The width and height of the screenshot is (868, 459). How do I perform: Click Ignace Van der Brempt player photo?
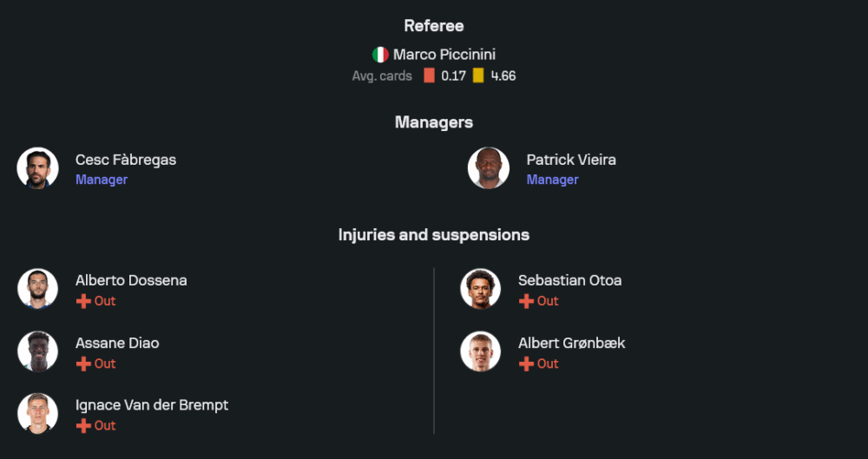pos(37,414)
